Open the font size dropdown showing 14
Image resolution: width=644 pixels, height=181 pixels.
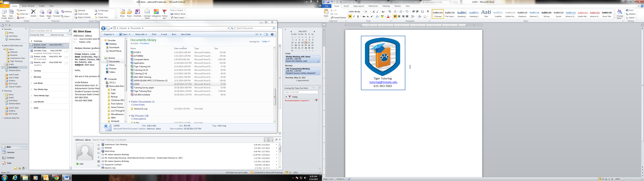pyautogui.click(x=370, y=12)
